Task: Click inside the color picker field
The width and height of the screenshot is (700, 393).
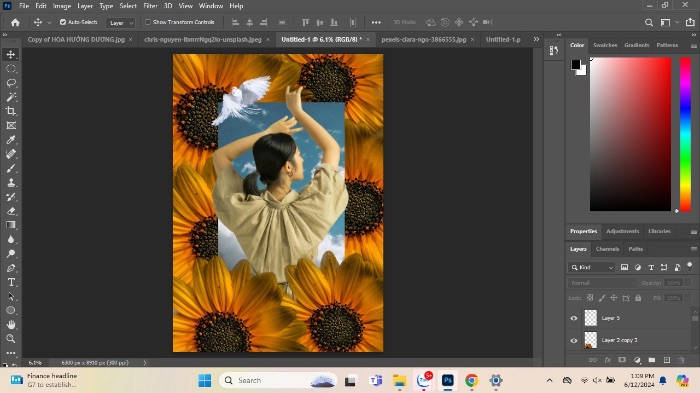Action: point(630,134)
